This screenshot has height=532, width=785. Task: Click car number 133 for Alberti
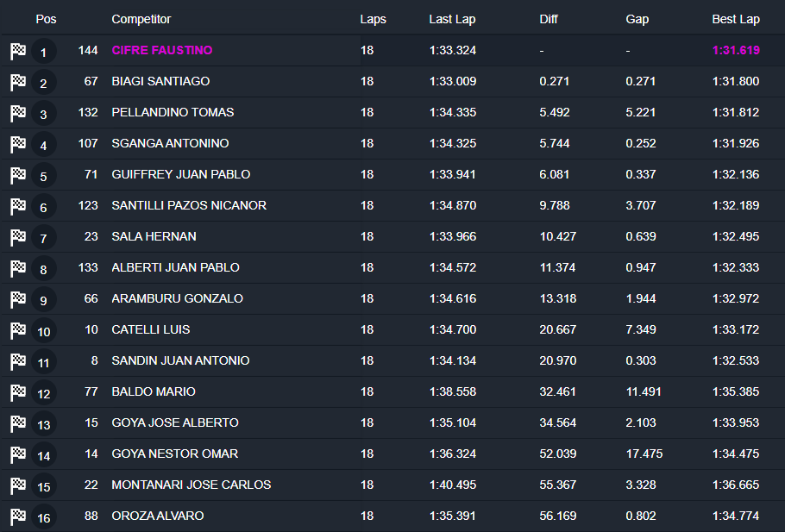click(x=88, y=267)
